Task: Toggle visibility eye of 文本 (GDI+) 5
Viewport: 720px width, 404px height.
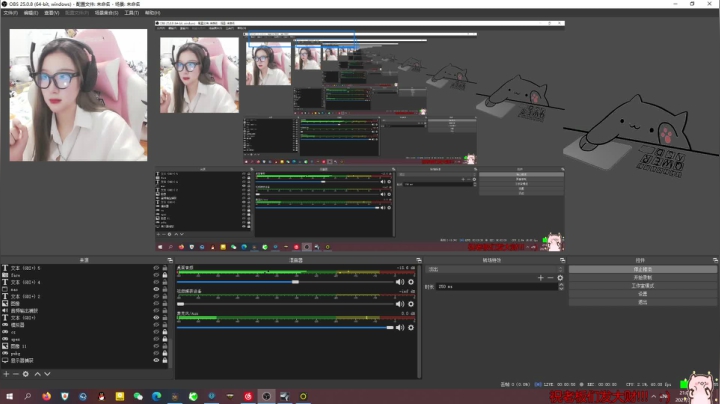Action: 156,268
